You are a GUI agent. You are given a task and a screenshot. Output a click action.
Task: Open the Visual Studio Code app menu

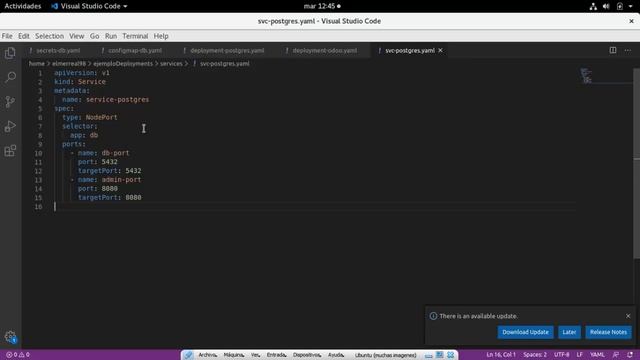89,6
